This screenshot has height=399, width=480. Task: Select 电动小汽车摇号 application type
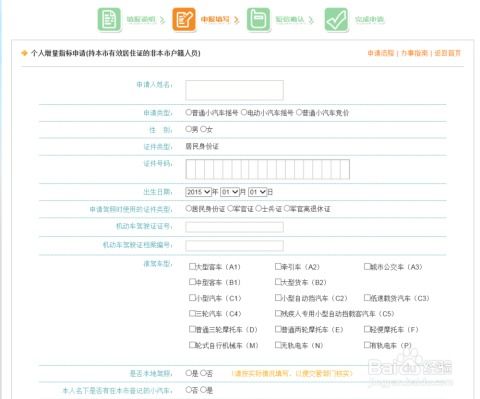244,112
